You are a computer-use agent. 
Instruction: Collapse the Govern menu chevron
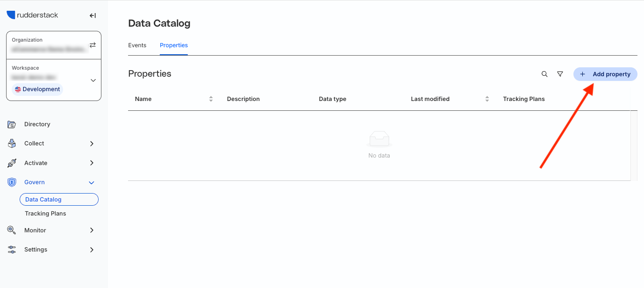(92, 182)
